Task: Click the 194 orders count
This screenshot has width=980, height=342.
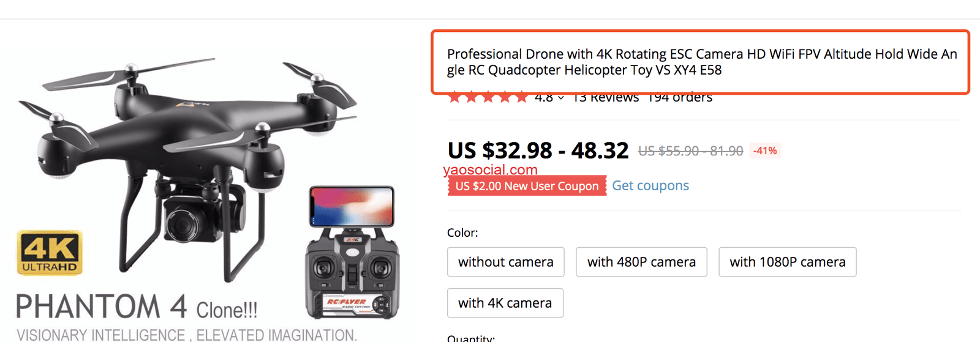Action: click(680, 98)
